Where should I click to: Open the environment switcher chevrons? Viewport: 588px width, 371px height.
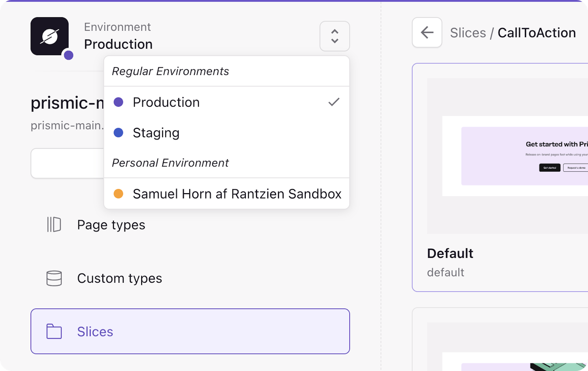(x=334, y=36)
